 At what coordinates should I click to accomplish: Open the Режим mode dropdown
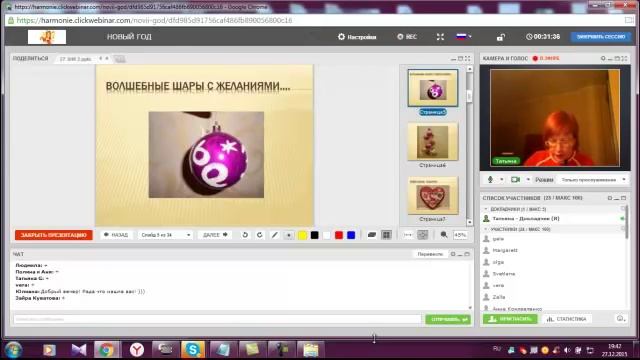[593, 180]
